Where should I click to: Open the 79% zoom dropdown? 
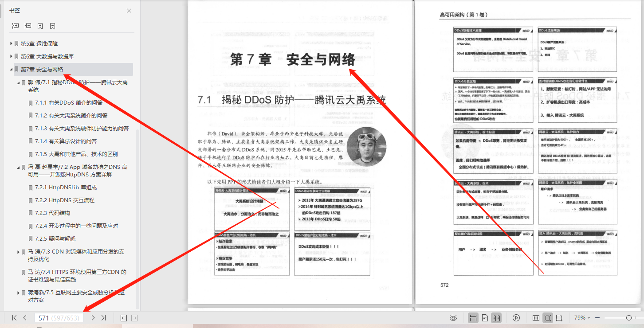[582, 318]
